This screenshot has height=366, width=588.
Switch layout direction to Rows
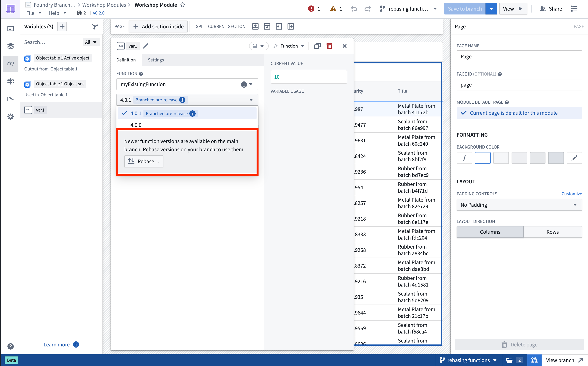[553, 232]
